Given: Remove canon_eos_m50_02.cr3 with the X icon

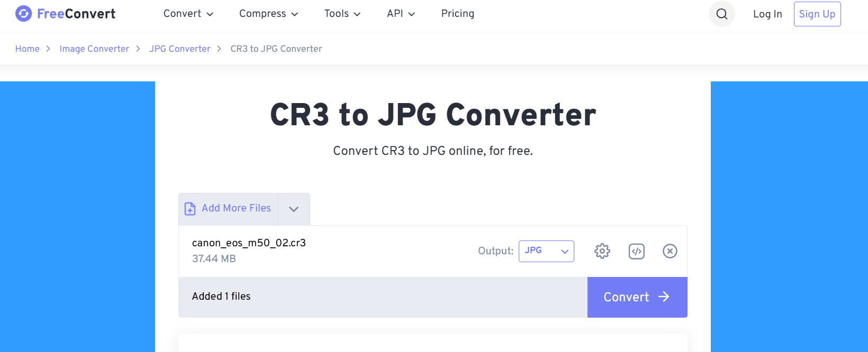Looking at the screenshot, I should (x=670, y=251).
